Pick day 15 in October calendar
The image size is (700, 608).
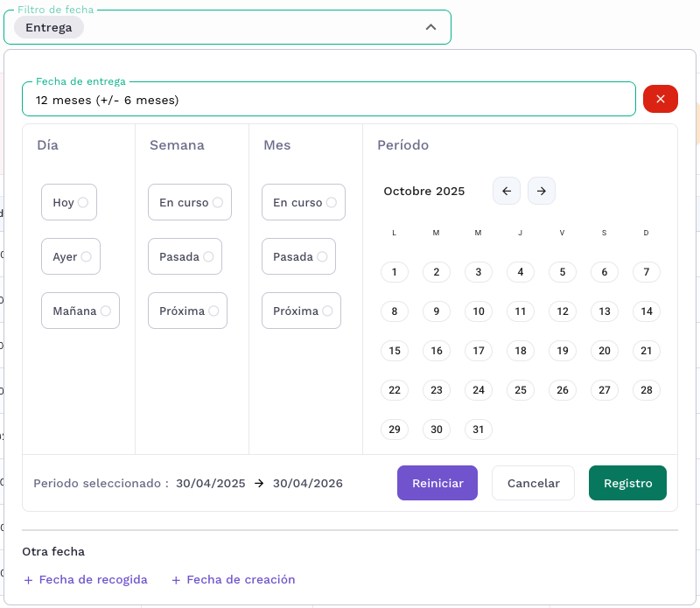[395, 351]
